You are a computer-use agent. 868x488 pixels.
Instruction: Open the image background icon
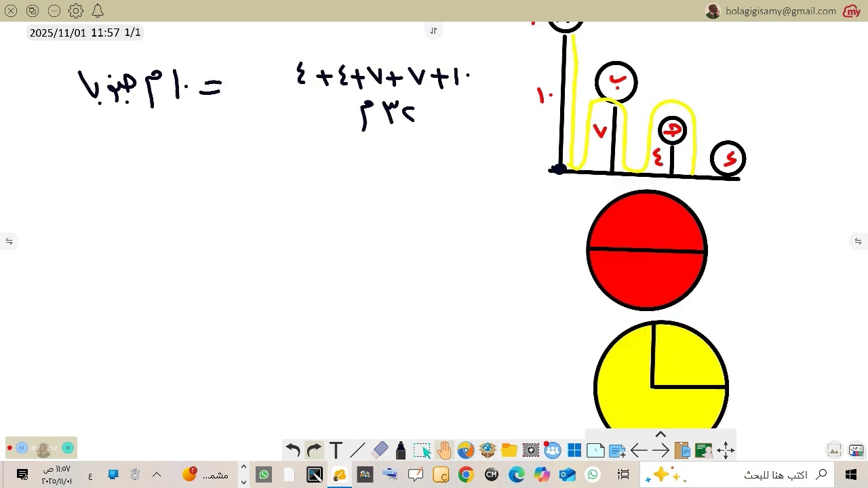(x=834, y=450)
